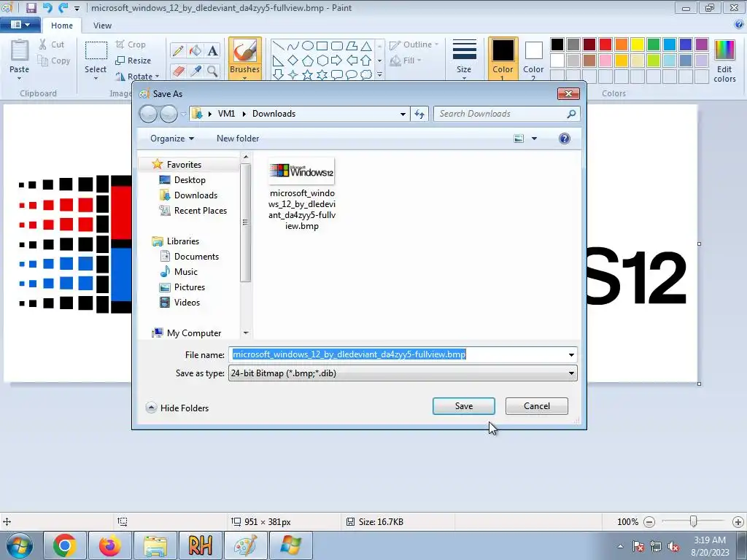This screenshot has height=560, width=747.
Task: Open the Paint application menu button
Action: [x=20, y=25]
